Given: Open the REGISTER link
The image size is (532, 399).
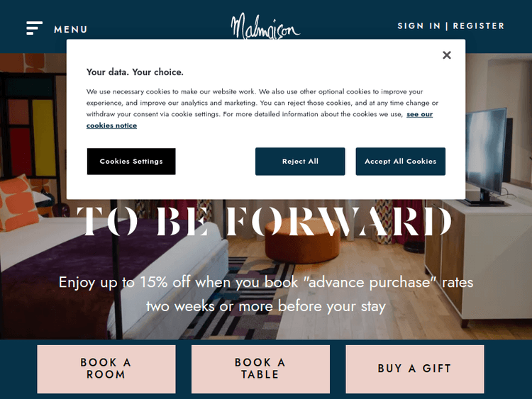Looking at the screenshot, I should (x=478, y=26).
